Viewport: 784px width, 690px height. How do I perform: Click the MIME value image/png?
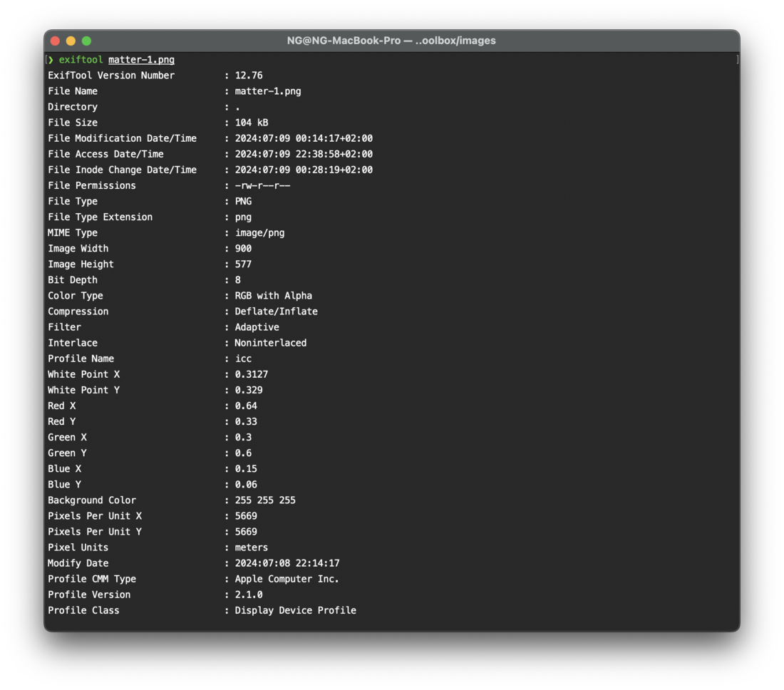click(x=260, y=233)
